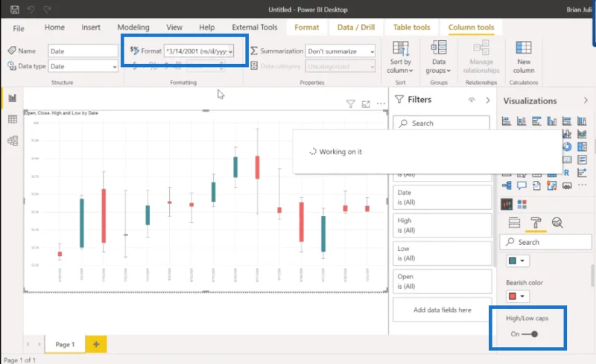The width and height of the screenshot is (596, 364).
Task: Select the Clustered bar chart visualization
Action: (x=536, y=121)
